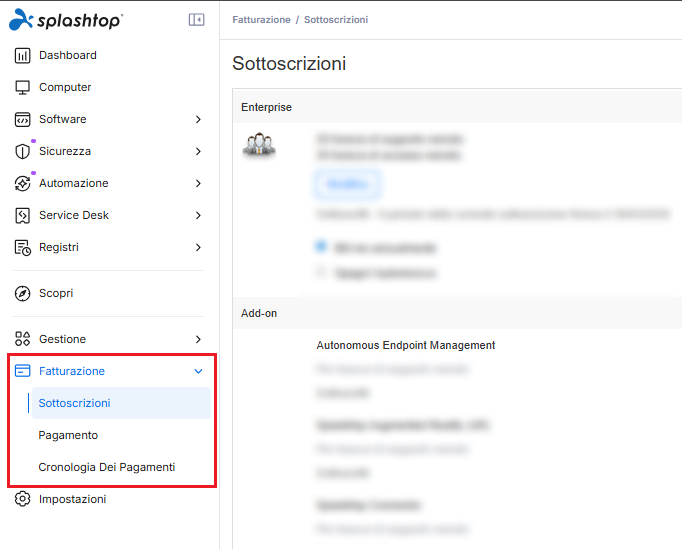Click the Computer monitor icon
This screenshot has width=682, height=549.
click(23, 87)
